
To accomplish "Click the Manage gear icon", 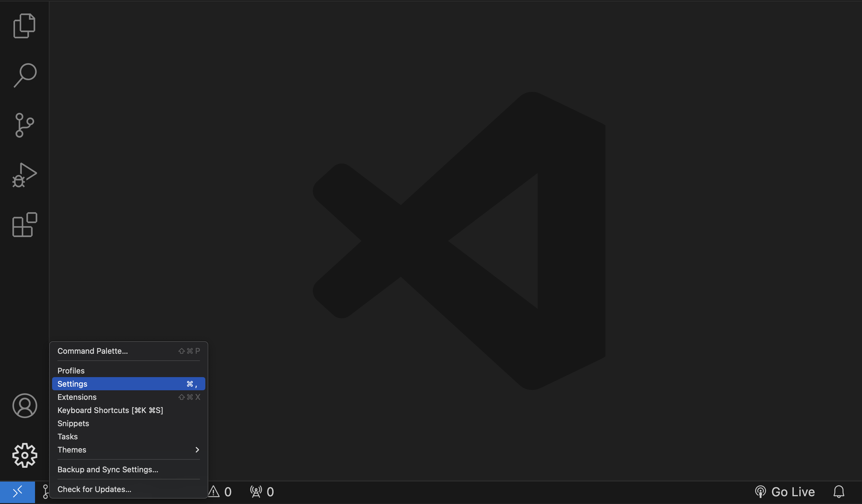I will [24, 455].
